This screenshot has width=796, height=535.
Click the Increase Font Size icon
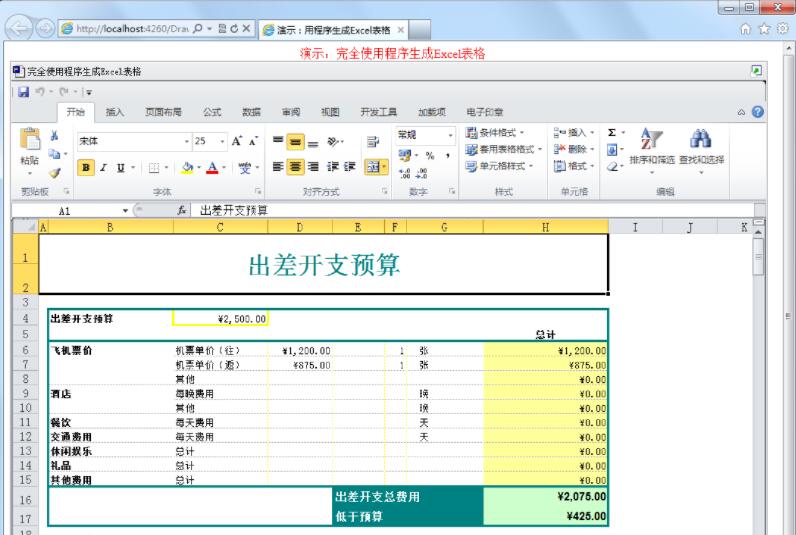coord(237,141)
